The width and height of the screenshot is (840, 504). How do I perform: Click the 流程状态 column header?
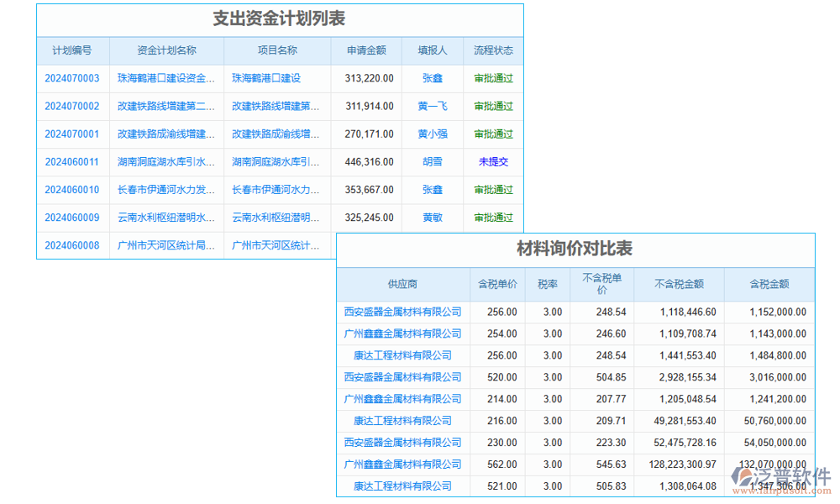[493, 50]
